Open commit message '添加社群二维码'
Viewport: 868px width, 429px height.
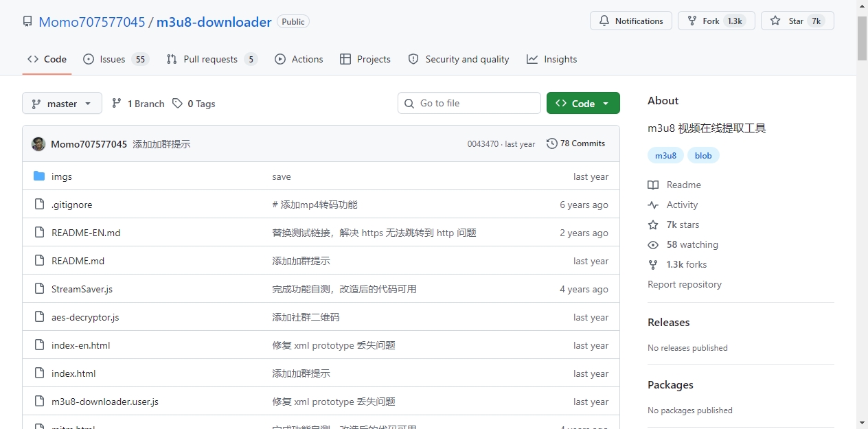coord(306,317)
